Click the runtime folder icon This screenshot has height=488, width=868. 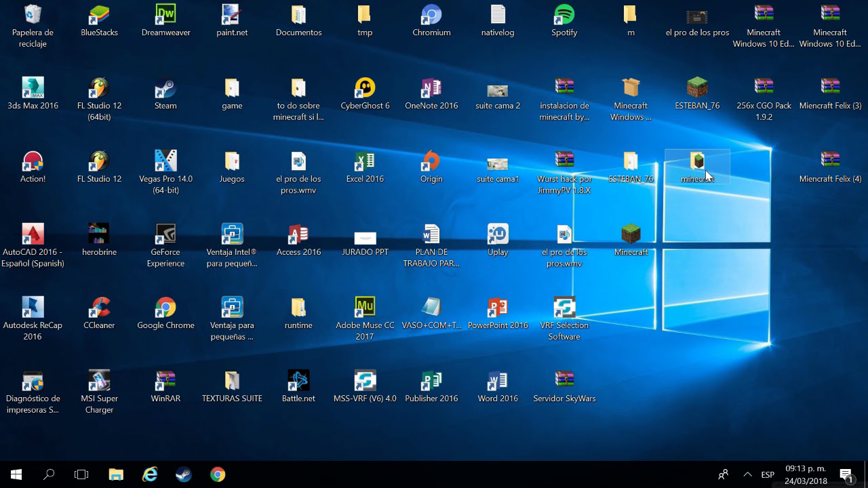[x=298, y=313]
